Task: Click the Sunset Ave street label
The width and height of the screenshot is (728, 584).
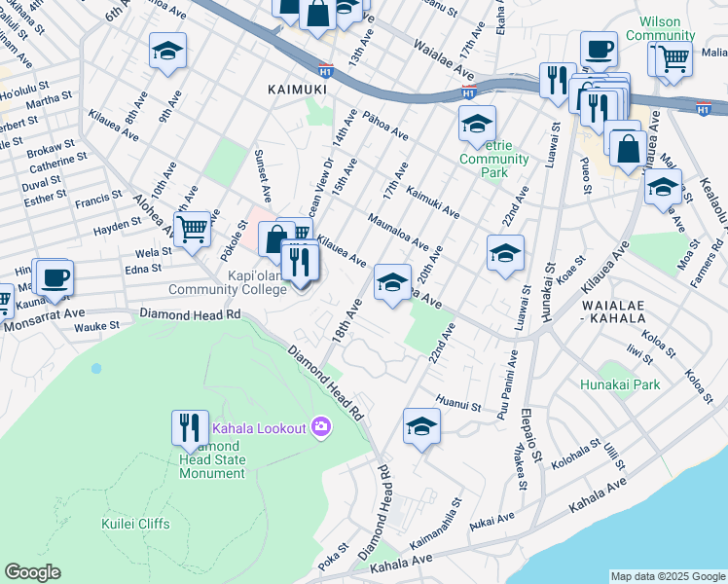Action: [263, 176]
